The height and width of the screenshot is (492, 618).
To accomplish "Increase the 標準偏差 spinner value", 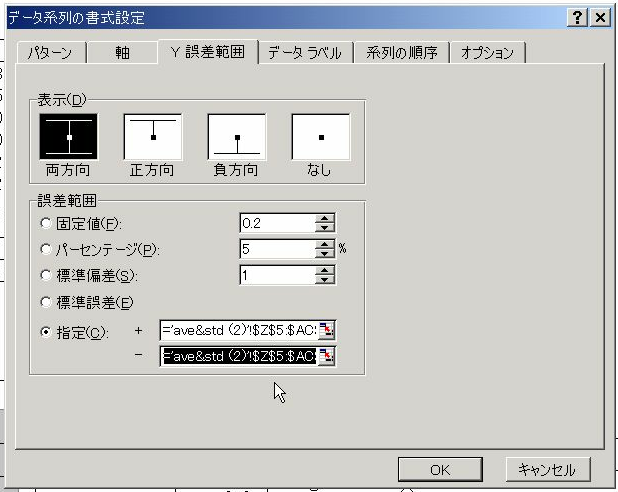I will [325, 270].
